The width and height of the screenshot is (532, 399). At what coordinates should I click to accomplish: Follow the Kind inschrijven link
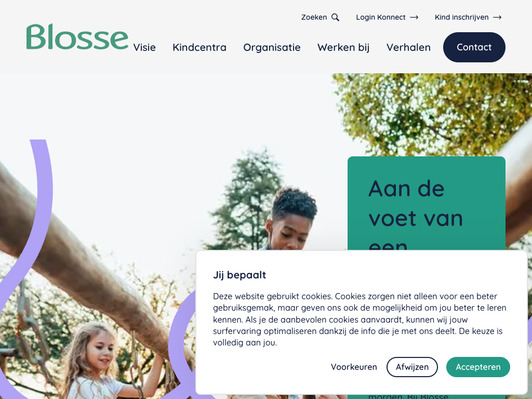coord(462,17)
